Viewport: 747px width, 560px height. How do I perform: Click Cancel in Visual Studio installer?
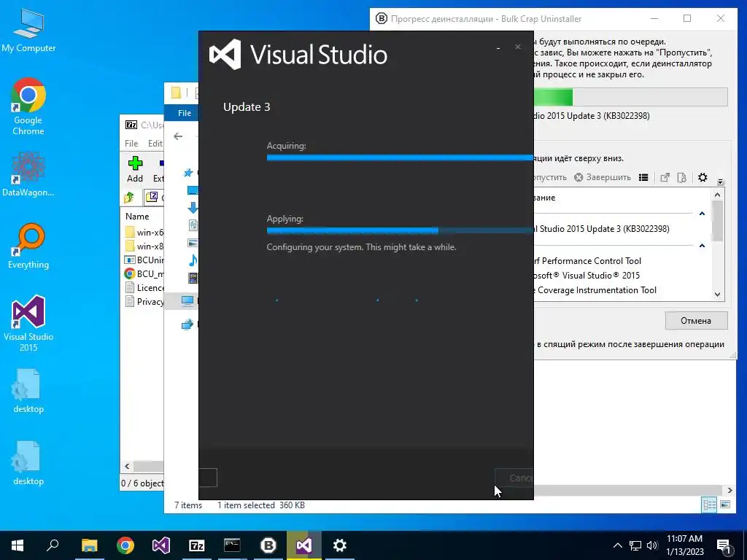point(514,478)
